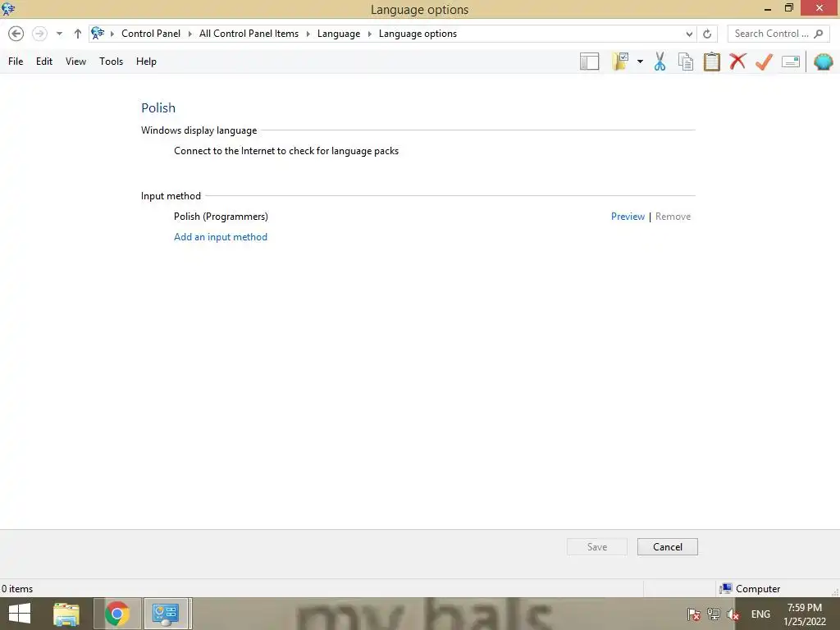Screen dimensions: 840x630
Task: Open the Windows Start button
Action: [x=20, y=614]
